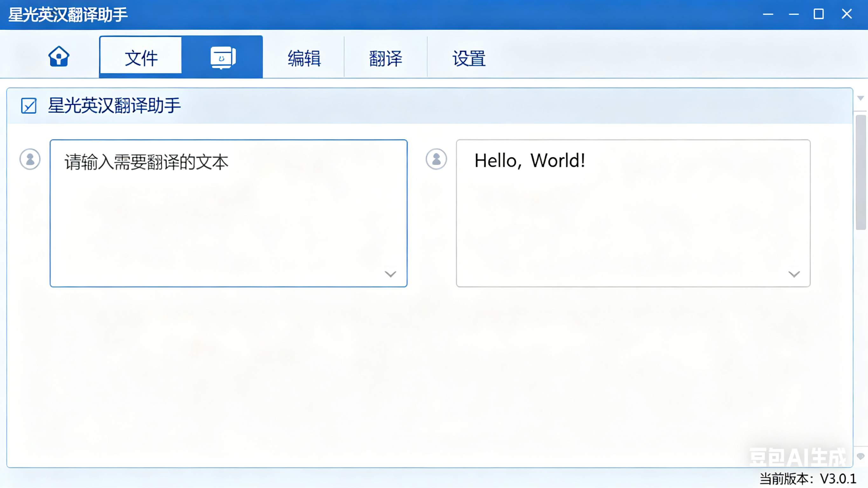Expand the chevron in source text box
The width and height of the screenshot is (868, 488).
390,274
